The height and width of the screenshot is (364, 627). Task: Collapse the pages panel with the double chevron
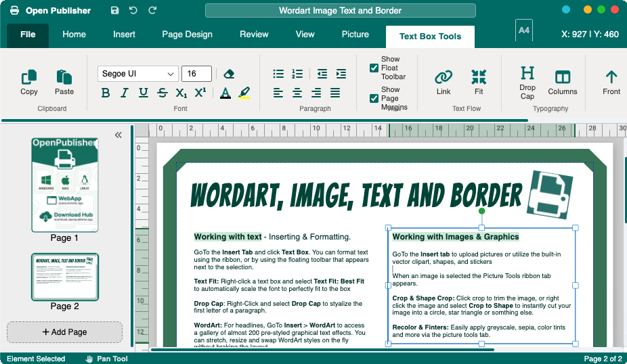pyautogui.click(x=118, y=135)
